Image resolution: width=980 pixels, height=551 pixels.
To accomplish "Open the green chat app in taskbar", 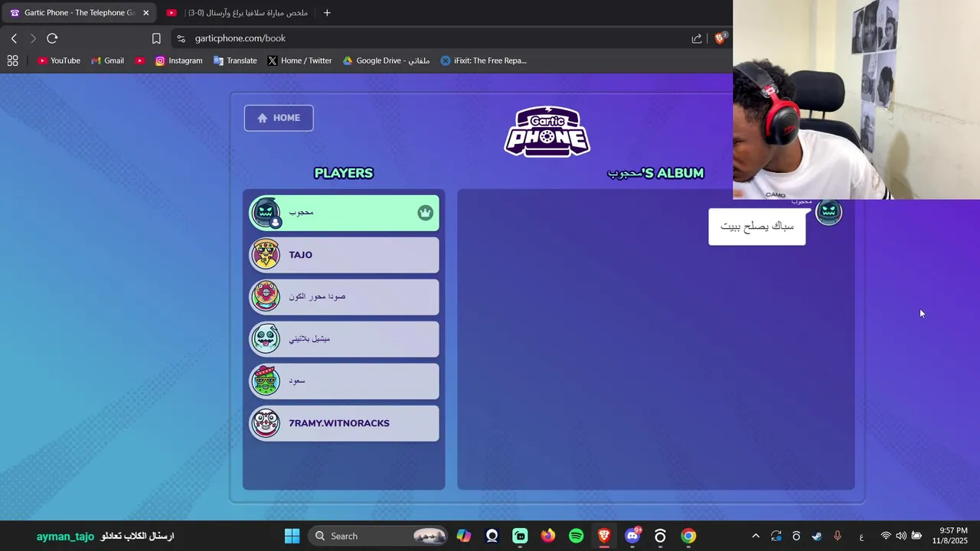I will (520, 536).
